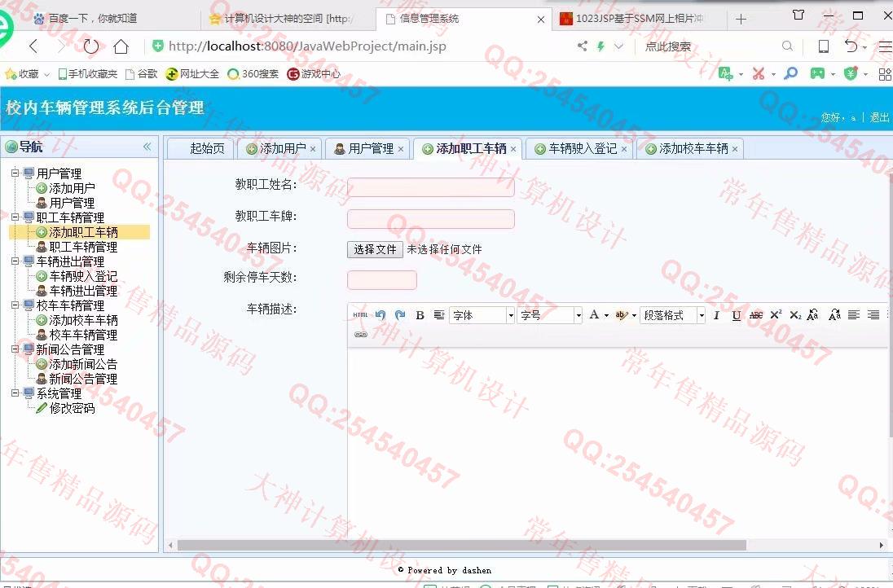893x588 pixels.
Task: Open the font color dropdown arrow
Action: 606,315
